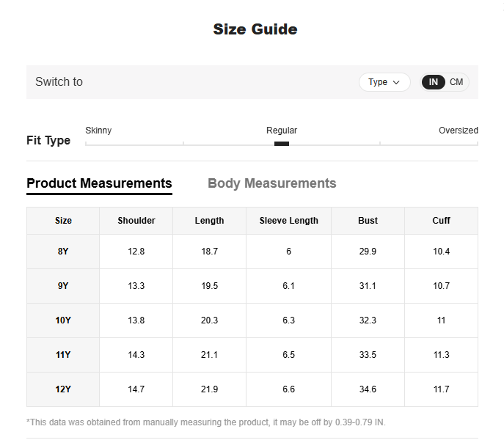Image resolution: width=504 pixels, height=440 pixels.
Task: Click cuff value 11.7 for 12Y
Action: coord(441,389)
